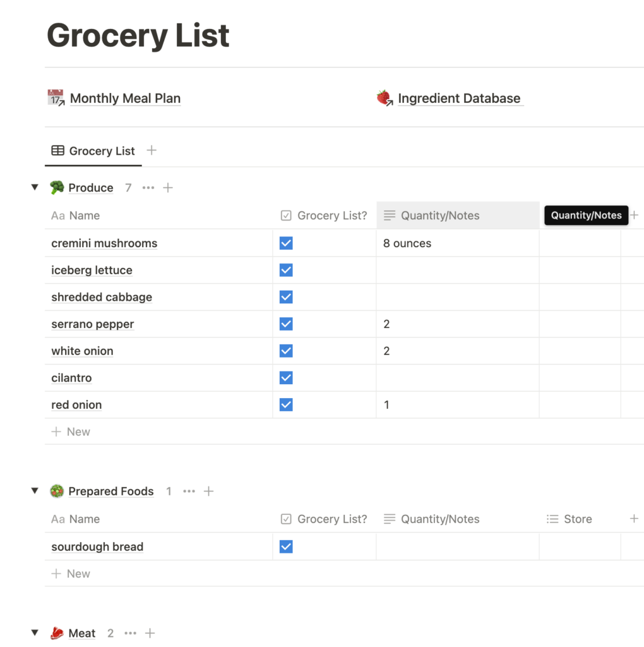The height and width of the screenshot is (647, 644).
Task: Click the meat icon beside the Meat group
Action: 56,632
